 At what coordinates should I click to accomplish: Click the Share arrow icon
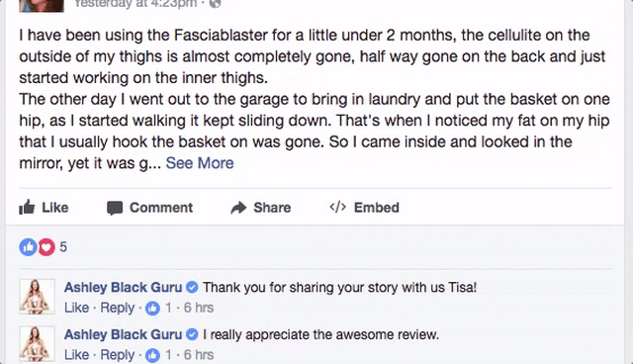click(238, 208)
